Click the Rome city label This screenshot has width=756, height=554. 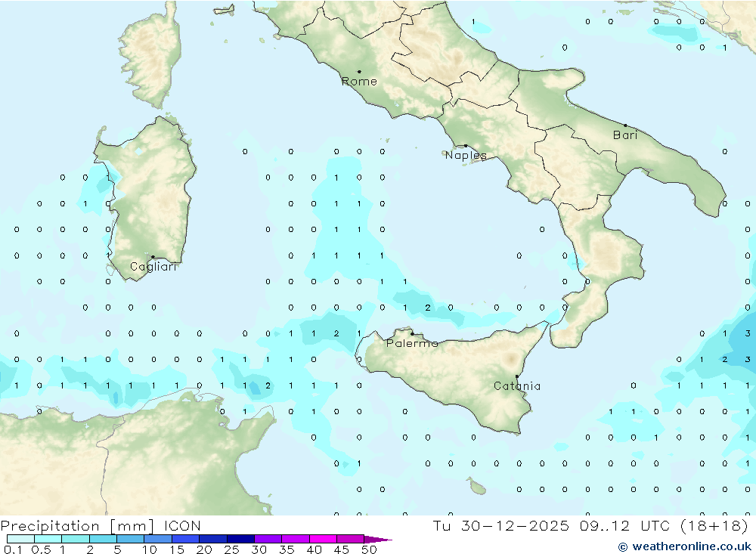(359, 82)
